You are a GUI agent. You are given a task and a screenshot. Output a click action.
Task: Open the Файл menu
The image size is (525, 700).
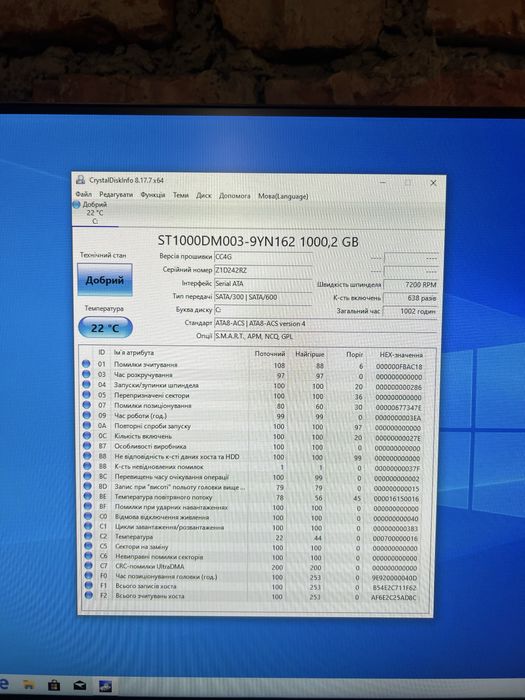coord(83,194)
